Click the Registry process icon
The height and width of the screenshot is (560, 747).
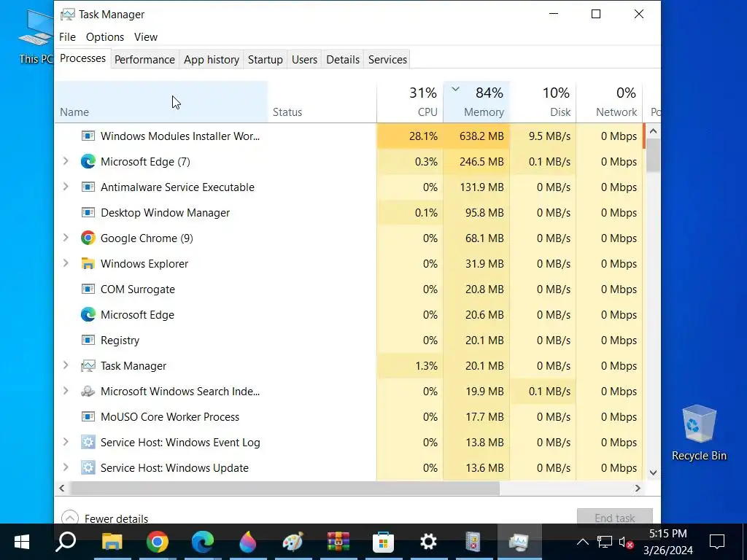(x=88, y=341)
